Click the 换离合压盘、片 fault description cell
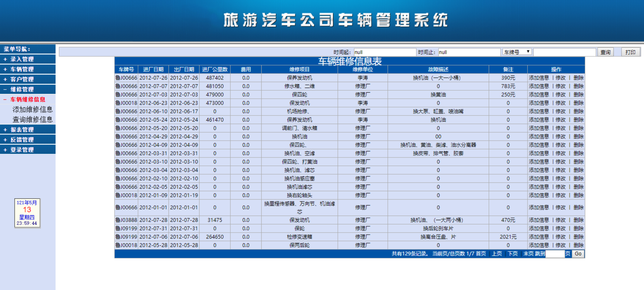644x290 pixels. [438, 237]
